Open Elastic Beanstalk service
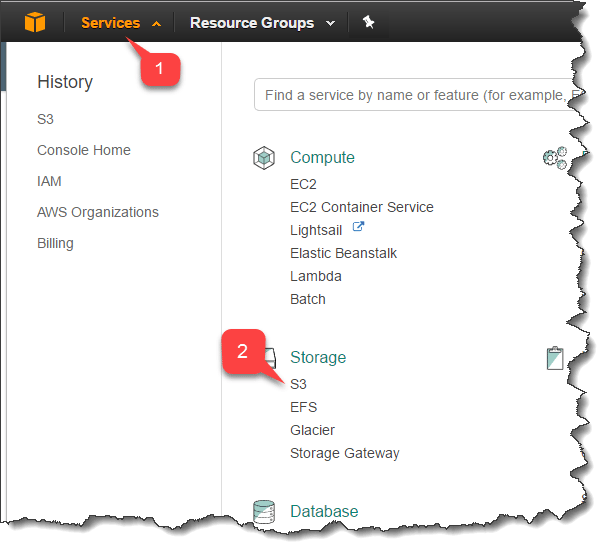The image size is (612, 558). click(x=343, y=253)
